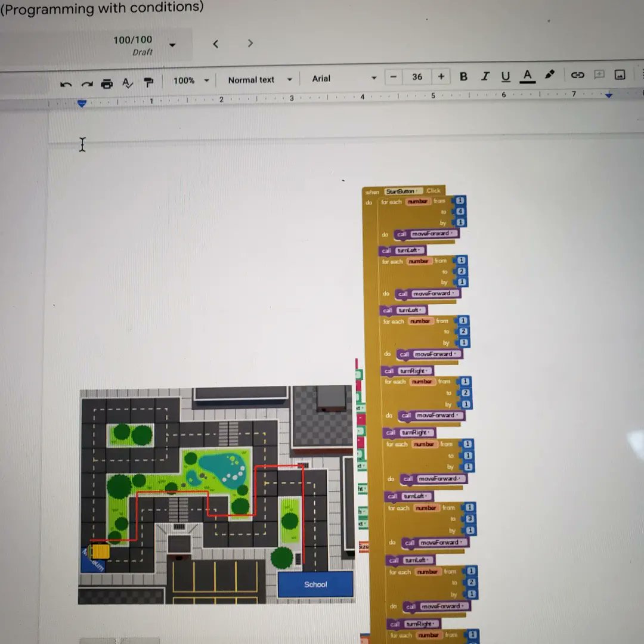Select the Paint format tool
The image size is (644, 644).
[x=148, y=84]
